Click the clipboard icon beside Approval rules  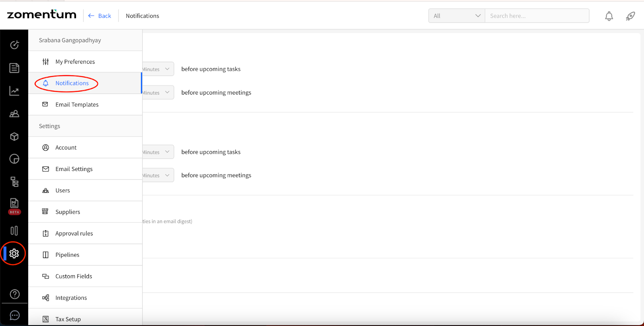[45, 233]
